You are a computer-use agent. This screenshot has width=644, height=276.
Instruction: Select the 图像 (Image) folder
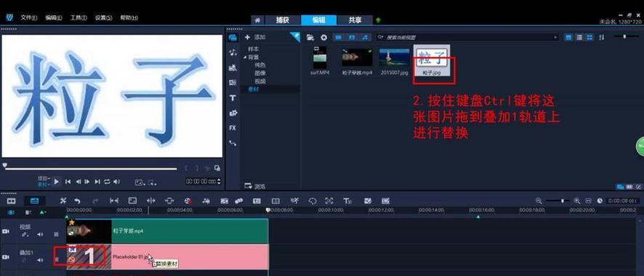pyautogui.click(x=260, y=73)
